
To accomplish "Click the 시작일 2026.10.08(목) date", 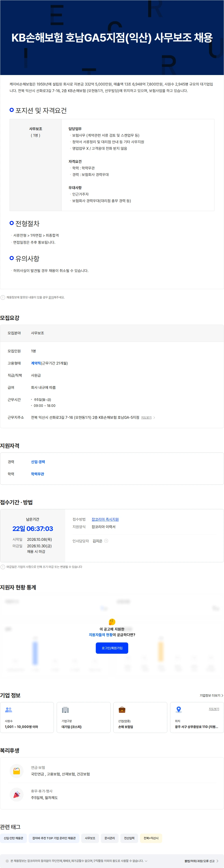I will tap(39, 539).
